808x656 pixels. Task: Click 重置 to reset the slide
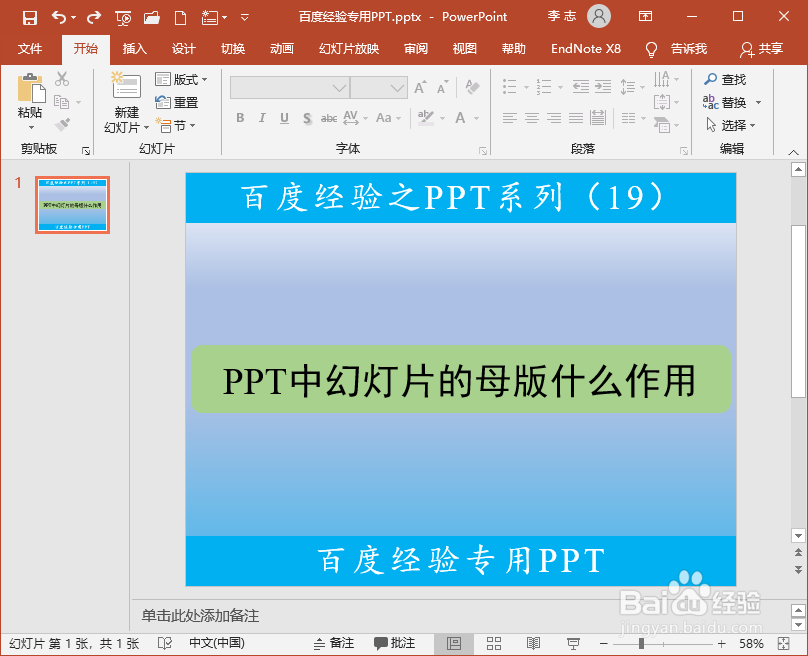177,102
